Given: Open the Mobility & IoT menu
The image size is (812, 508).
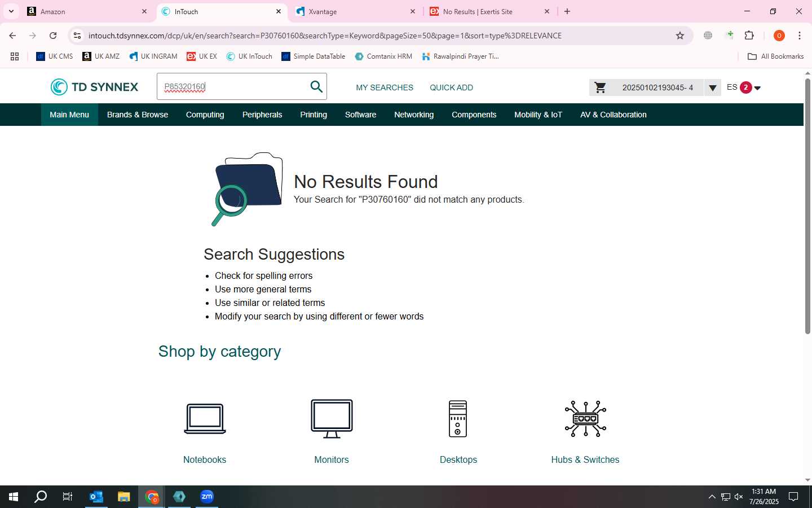Looking at the screenshot, I should tap(539, 115).
